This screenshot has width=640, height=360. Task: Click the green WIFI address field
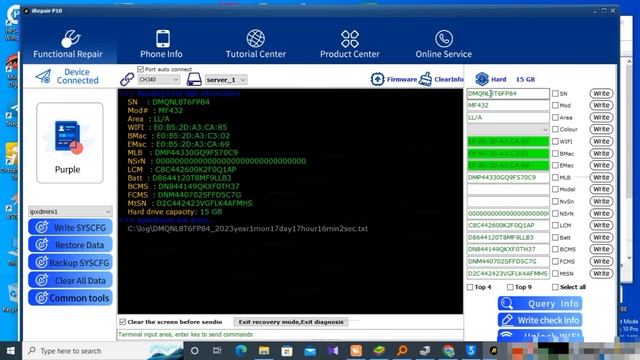point(508,141)
